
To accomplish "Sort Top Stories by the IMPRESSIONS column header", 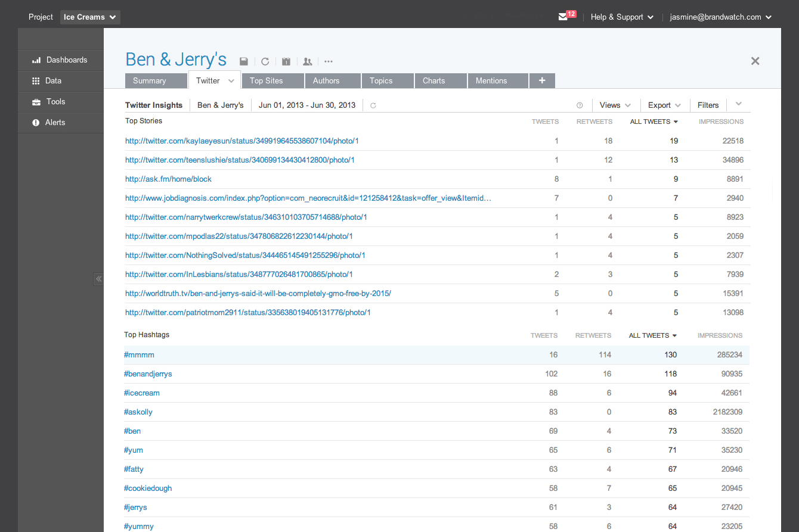I will click(x=721, y=122).
